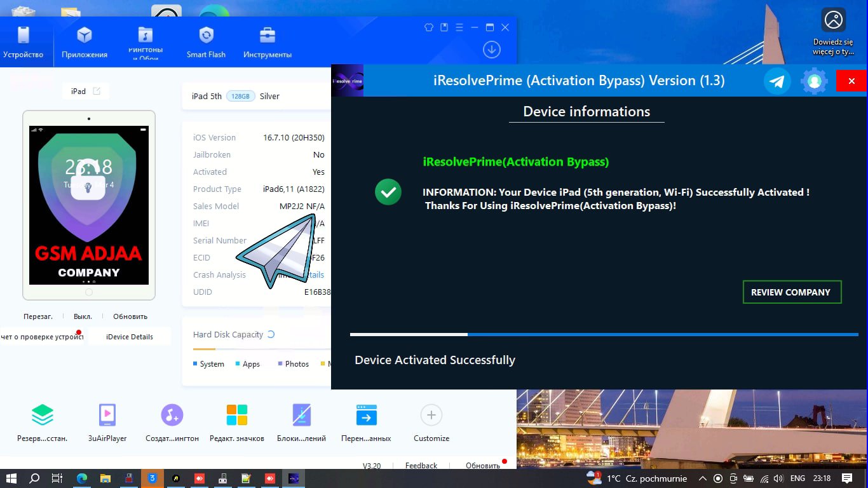Switch to the Smart Flash tab
The height and width of the screenshot is (488, 868).
click(x=206, y=42)
